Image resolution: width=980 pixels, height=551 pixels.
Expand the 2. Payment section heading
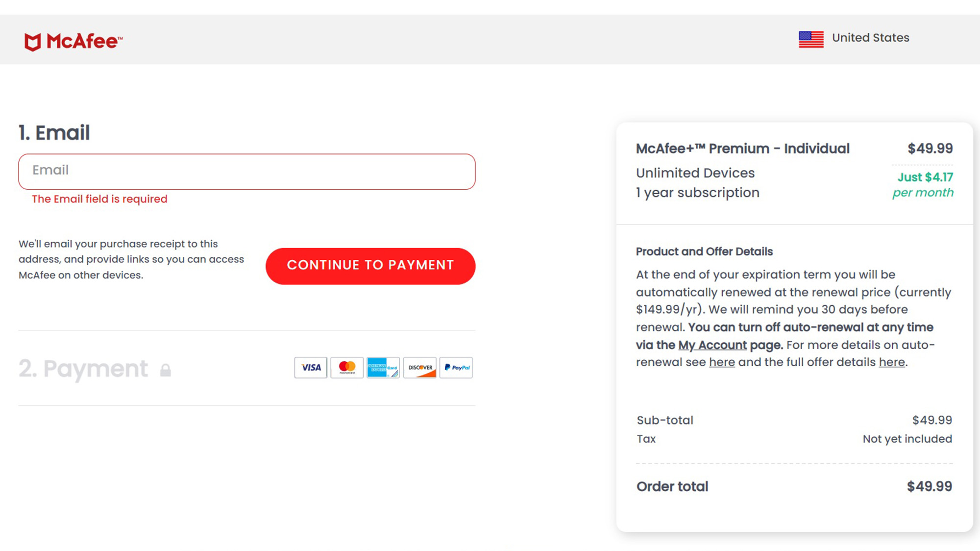click(x=83, y=369)
